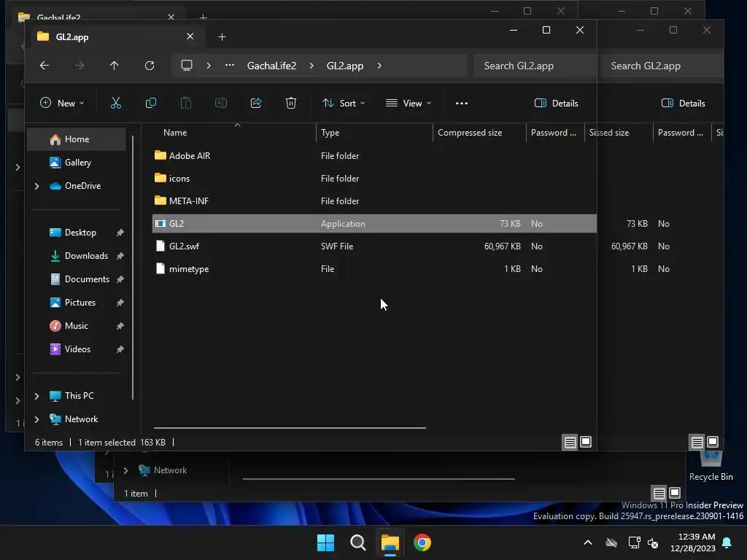This screenshot has width=747, height=560.
Task: Open Pictures quick access item
Action: pos(76,303)
